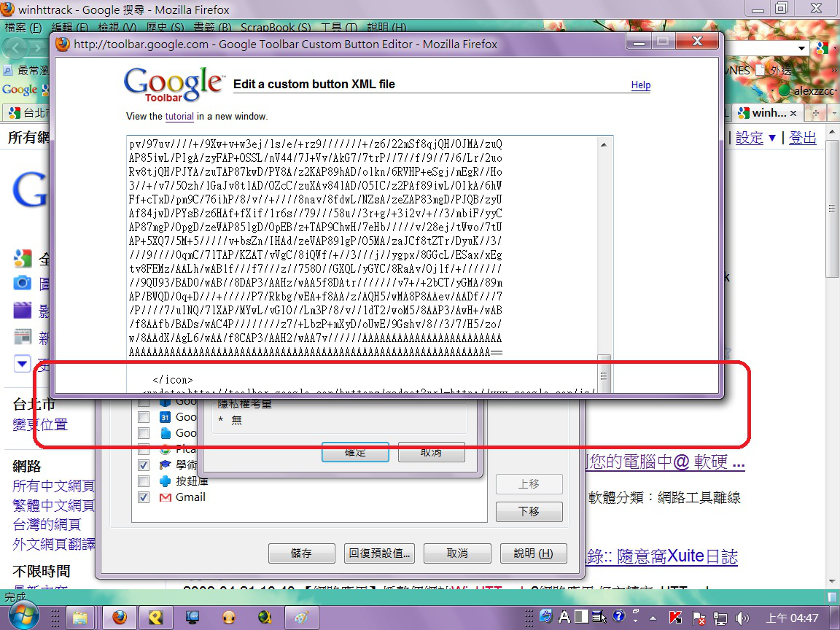Screen dimensions: 840x630
Task: Open the 工具 (T) menu
Action: point(338,27)
